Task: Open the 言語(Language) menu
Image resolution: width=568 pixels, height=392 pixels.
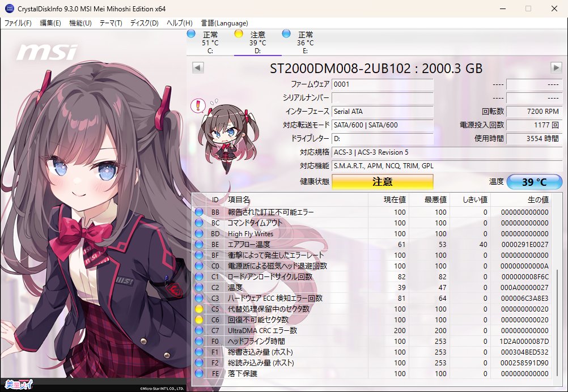Action: 224,23
